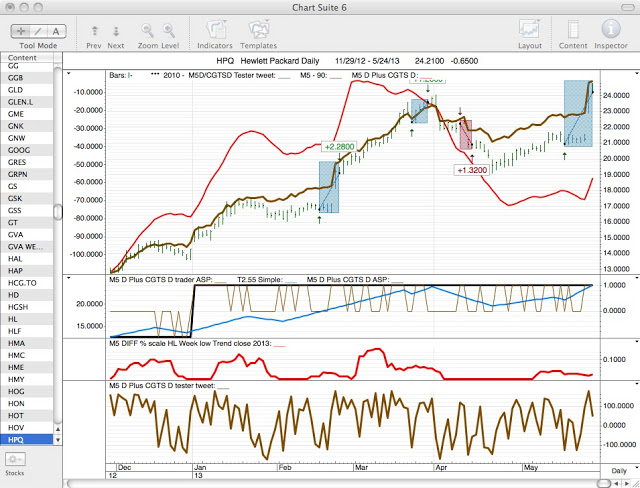Select the text annotation tool mode
The height and width of the screenshot is (488, 640).
coord(56,31)
